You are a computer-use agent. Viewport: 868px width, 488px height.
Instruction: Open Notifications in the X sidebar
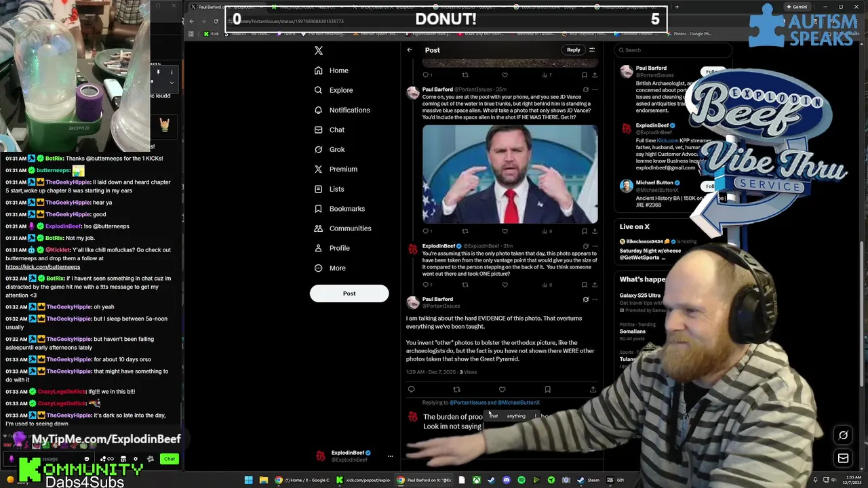click(x=342, y=110)
